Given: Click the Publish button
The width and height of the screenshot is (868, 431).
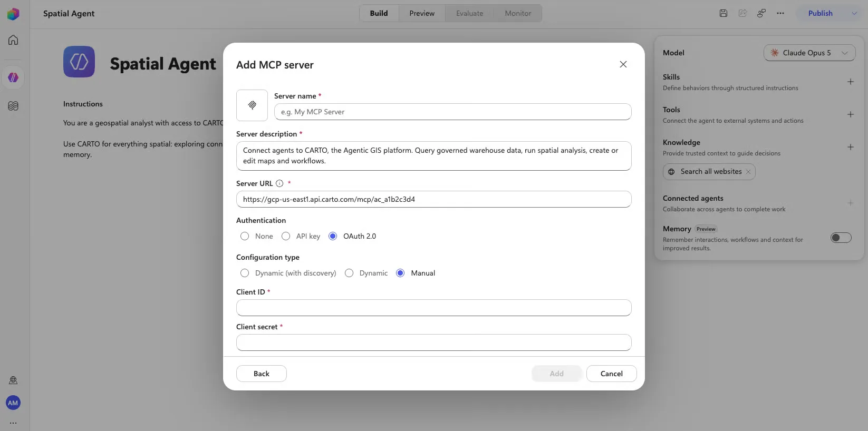Looking at the screenshot, I should pyautogui.click(x=821, y=13).
